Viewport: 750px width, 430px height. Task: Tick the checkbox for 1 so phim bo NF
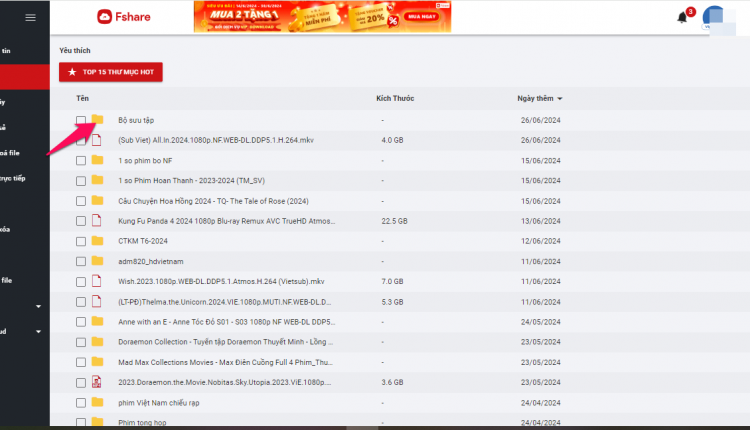coord(81,161)
